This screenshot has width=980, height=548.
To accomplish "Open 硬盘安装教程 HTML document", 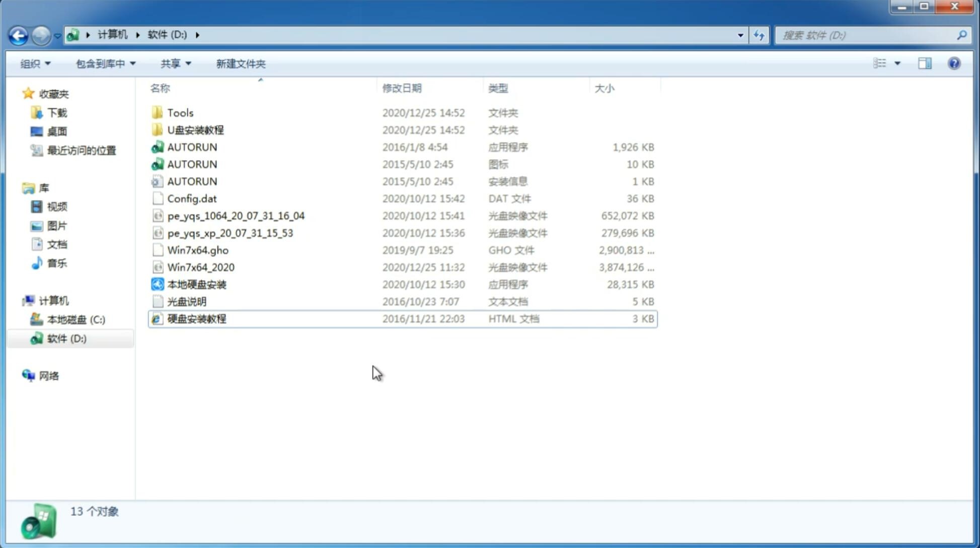I will tap(196, 318).
